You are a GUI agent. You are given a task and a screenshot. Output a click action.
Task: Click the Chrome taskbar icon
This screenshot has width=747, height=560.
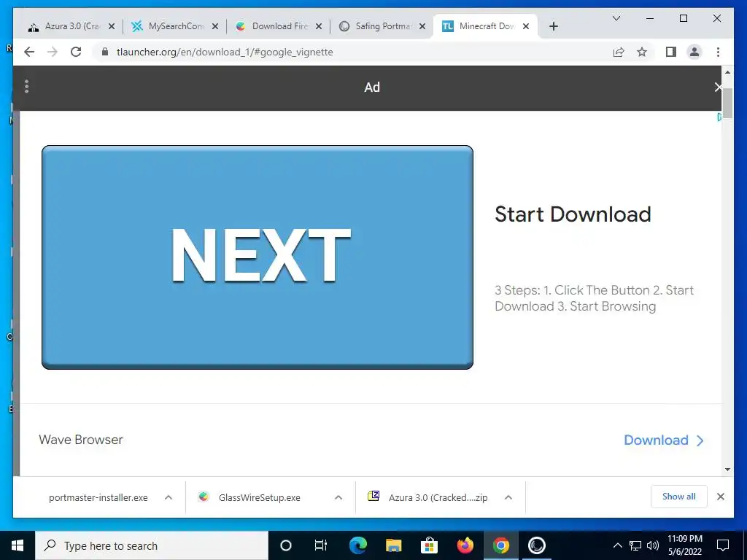tap(500, 545)
